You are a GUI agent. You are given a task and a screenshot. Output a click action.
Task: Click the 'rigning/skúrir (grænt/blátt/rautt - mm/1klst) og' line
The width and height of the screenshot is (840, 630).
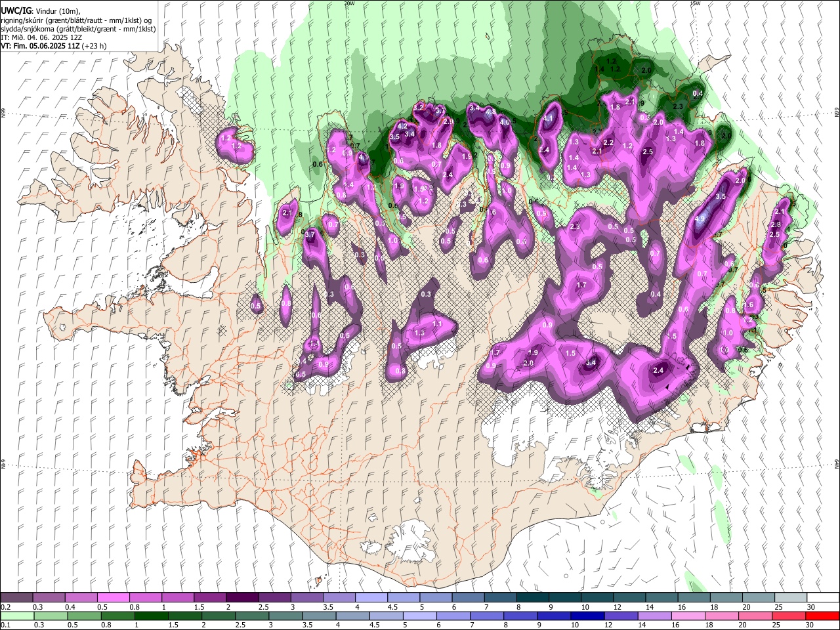tap(76, 20)
